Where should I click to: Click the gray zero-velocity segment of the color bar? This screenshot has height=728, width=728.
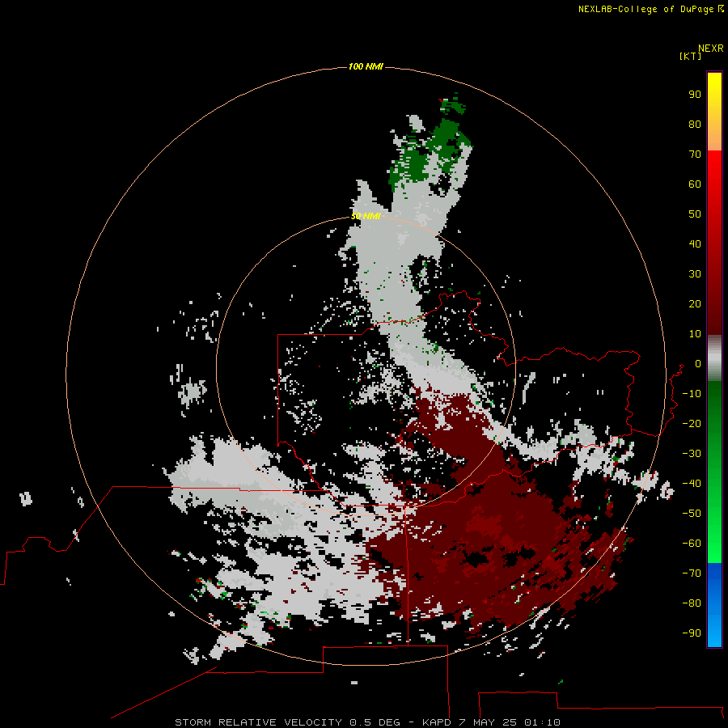point(714,358)
